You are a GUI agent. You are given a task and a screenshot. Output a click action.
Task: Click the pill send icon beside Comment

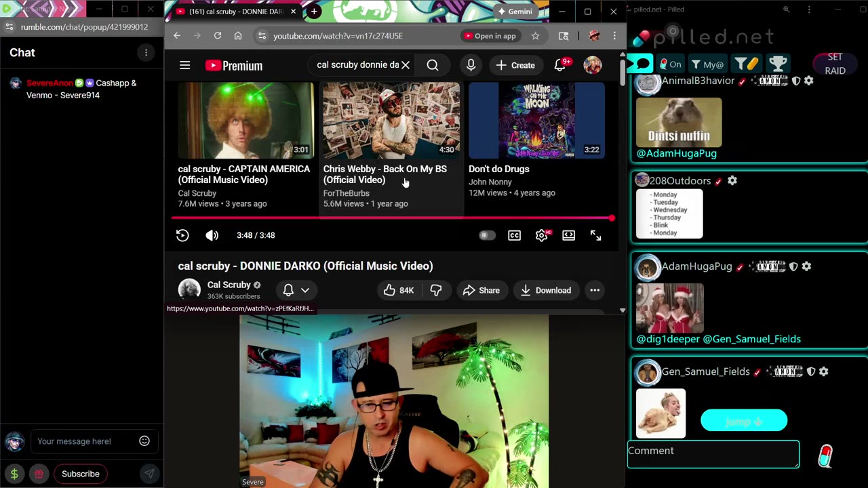(x=825, y=456)
